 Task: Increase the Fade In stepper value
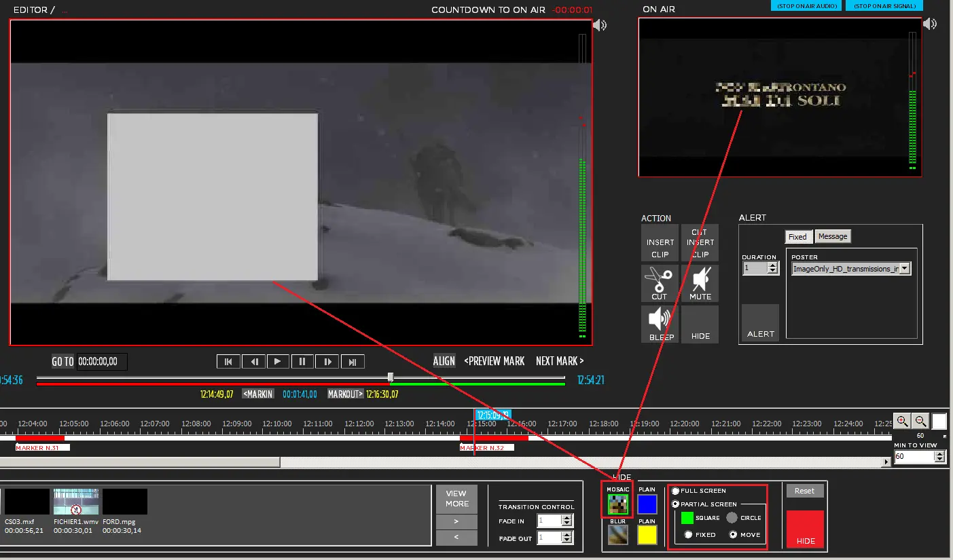(x=567, y=518)
